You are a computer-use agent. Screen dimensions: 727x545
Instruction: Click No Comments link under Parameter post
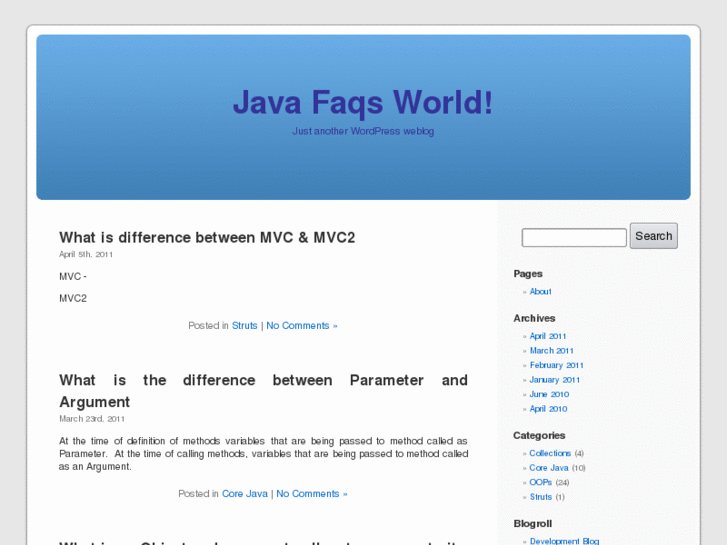(312, 494)
